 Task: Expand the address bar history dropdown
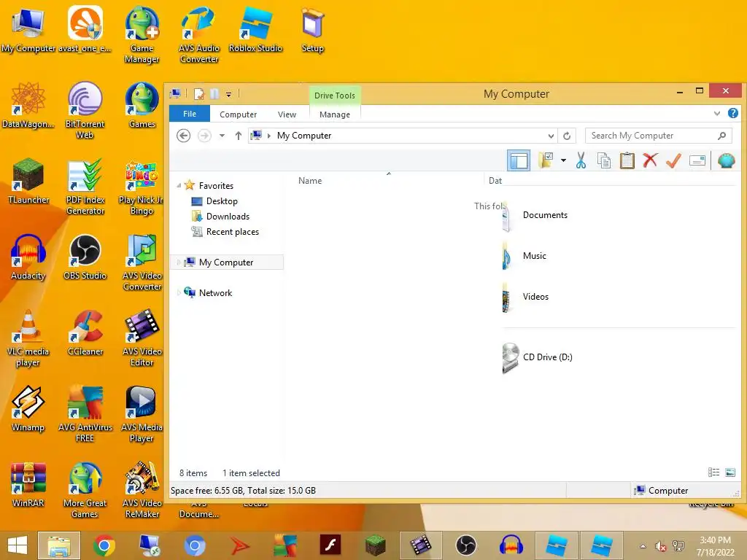tap(551, 136)
